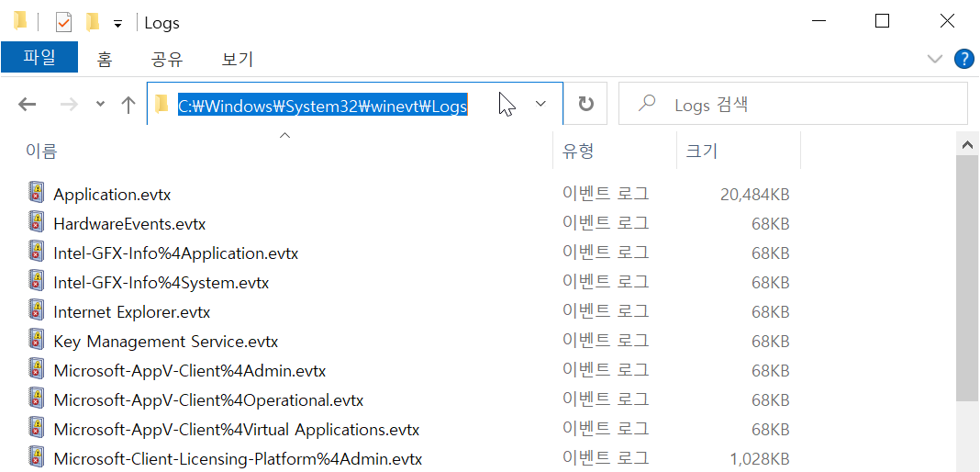Click 이벤트 로그 type of Internet Explorer.evtx
980x472 pixels.
[x=605, y=311]
